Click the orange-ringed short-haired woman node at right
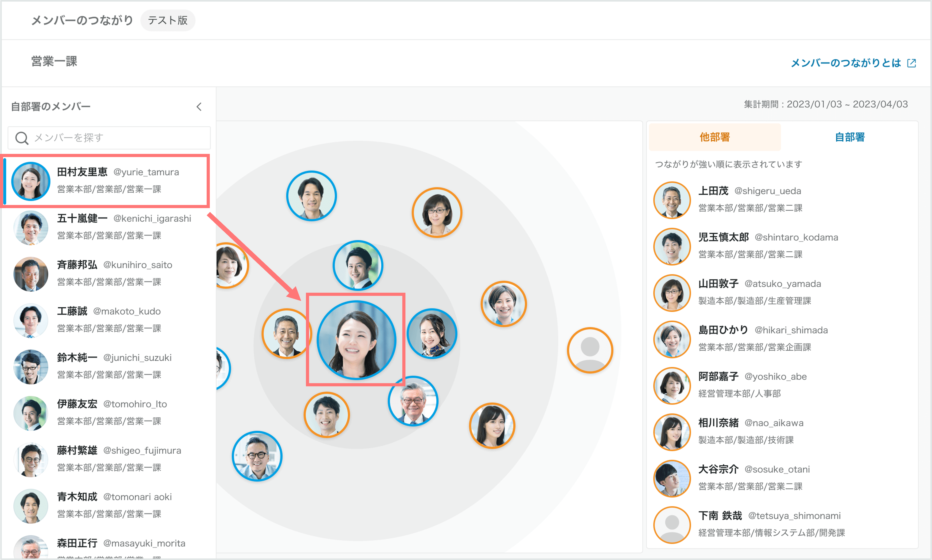The height and width of the screenshot is (560, 932). 504,304
